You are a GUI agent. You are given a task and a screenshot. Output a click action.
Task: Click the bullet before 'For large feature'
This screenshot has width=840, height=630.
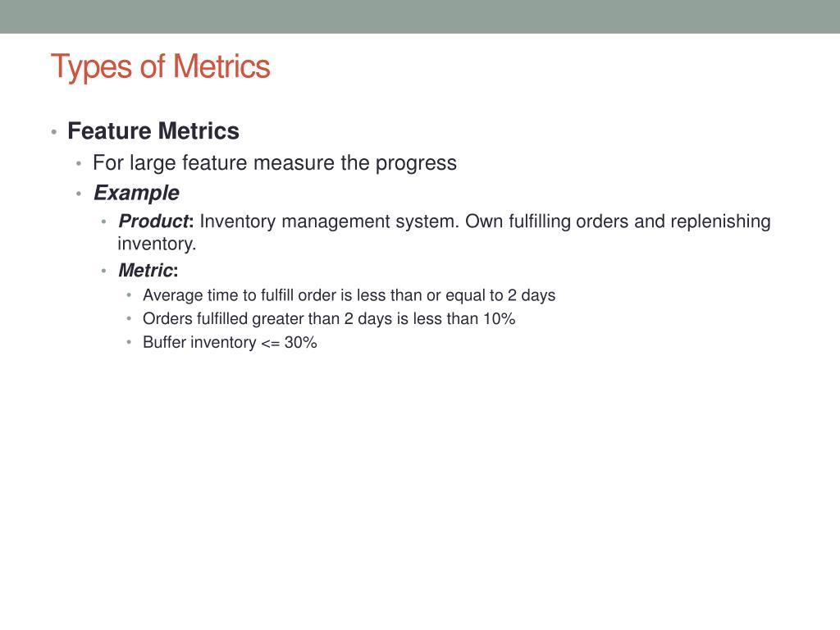(79, 163)
